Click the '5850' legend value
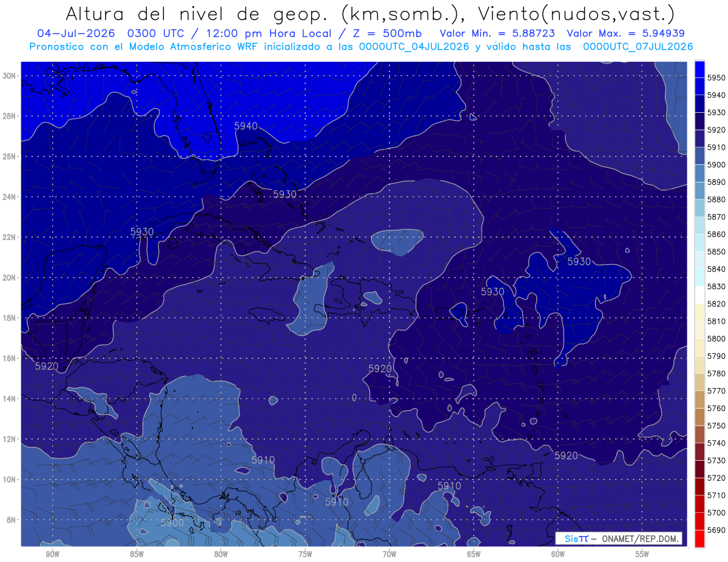728x562 pixels. pos(716,252)
